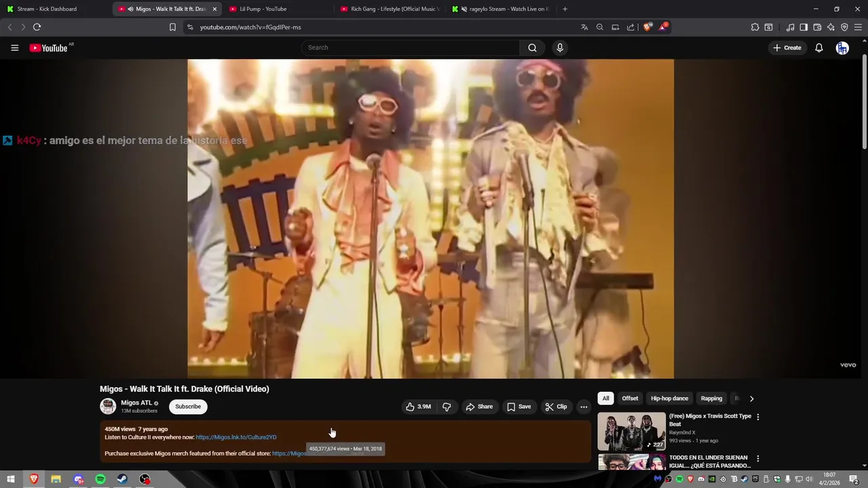Open the Migos.lnk.to/Culture2YD link

click(236, 437)
